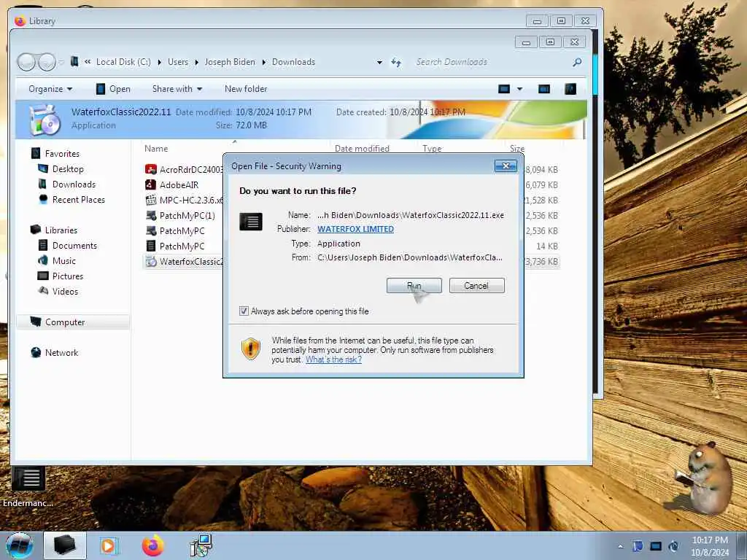
Task: Click the Network globe icon
Action: click(x=36, y=352)
